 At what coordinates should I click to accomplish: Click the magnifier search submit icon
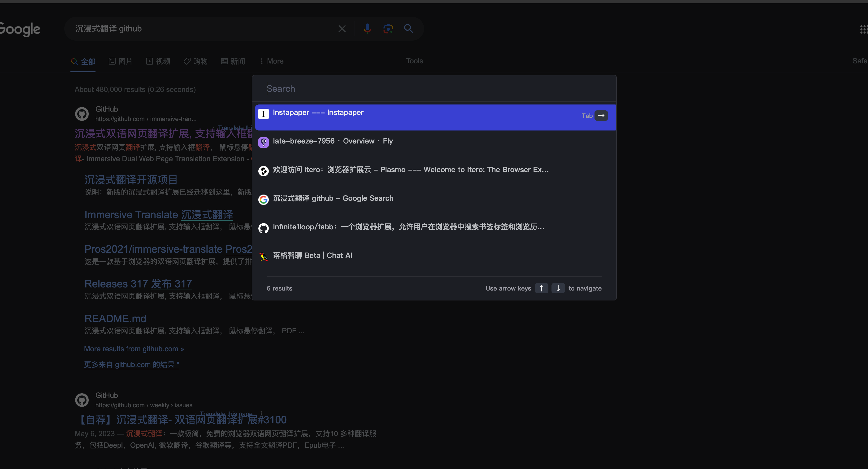[408, 29]
